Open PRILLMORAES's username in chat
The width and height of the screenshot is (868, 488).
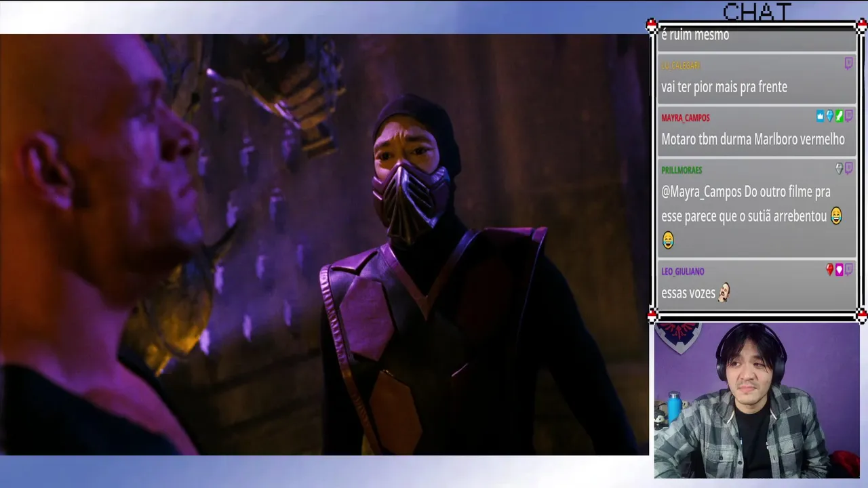[x=682, y=170]
